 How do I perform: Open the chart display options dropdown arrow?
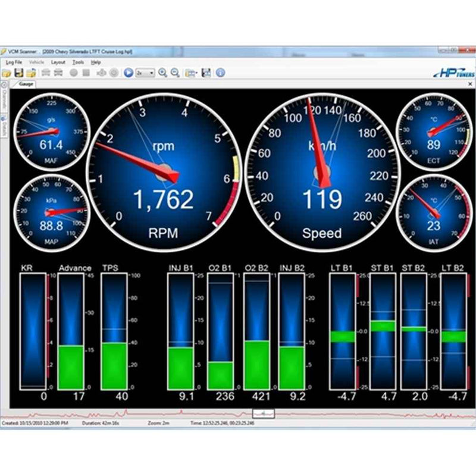(x=196, y=72)
